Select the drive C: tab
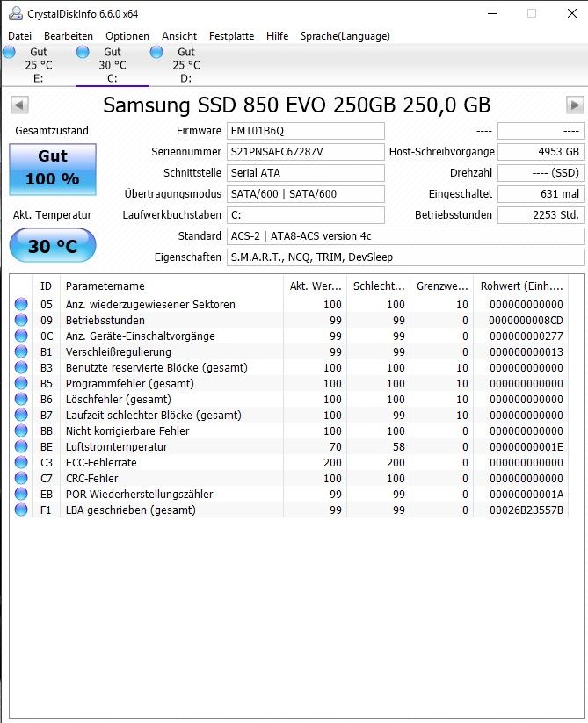The width and height of the screenshot is (588, 723). [113, 65]
